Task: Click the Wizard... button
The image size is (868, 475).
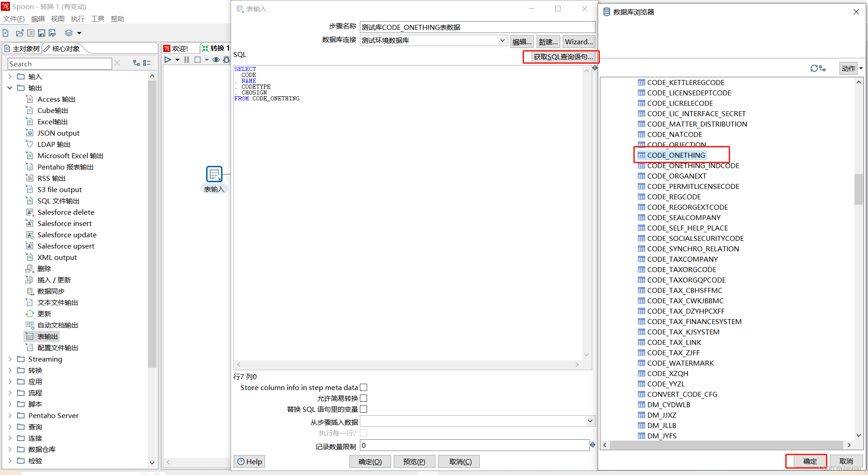Action: pyautogui.click(x=579, y=42)
